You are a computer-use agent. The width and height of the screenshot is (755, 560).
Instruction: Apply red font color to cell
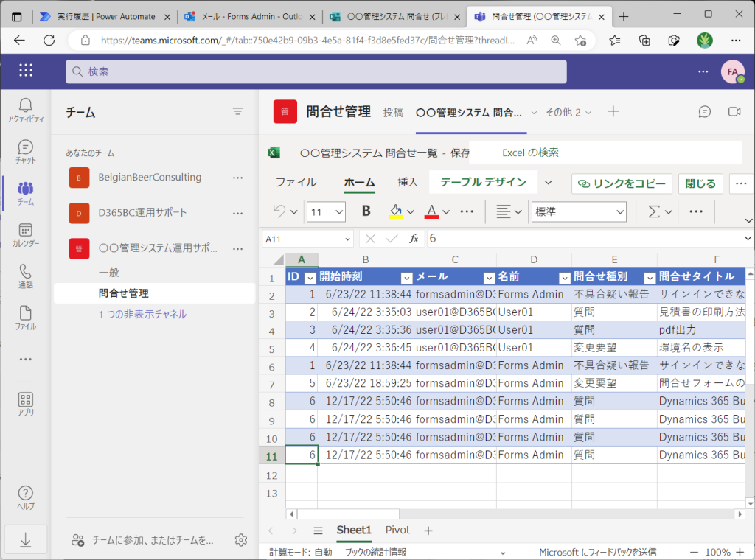coord(431,211)
